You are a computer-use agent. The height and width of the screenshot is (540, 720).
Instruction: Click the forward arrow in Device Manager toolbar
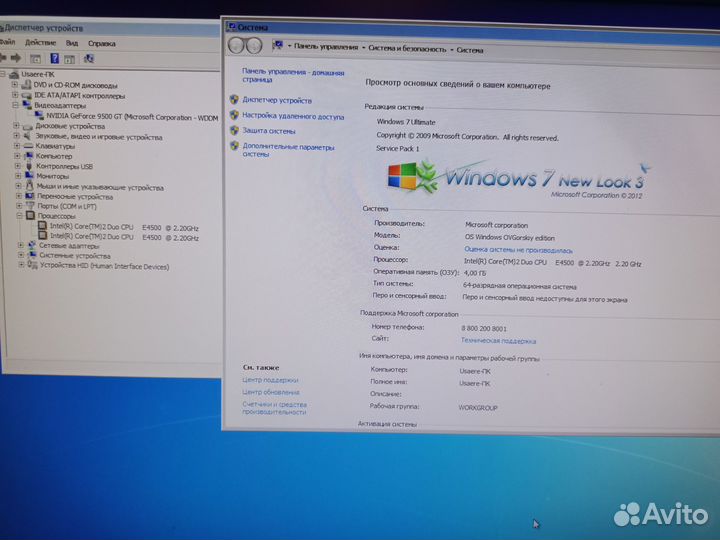tap(16, 58)
